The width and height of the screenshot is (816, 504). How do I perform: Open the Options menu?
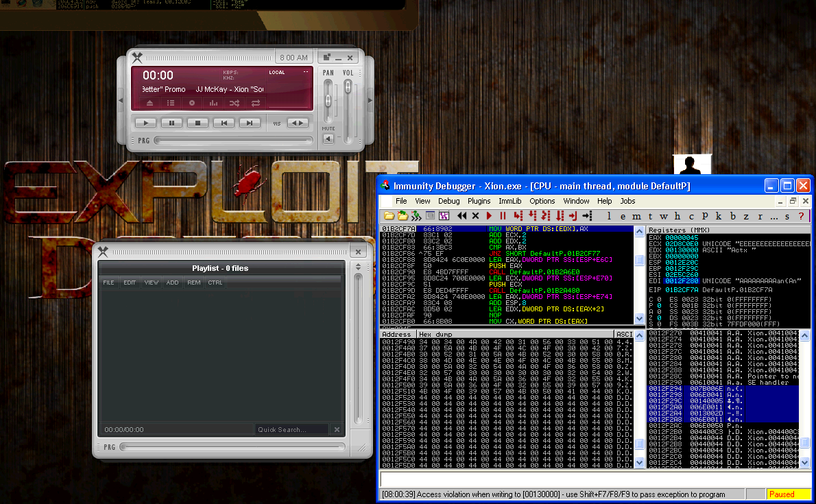[x=542, y=201]
